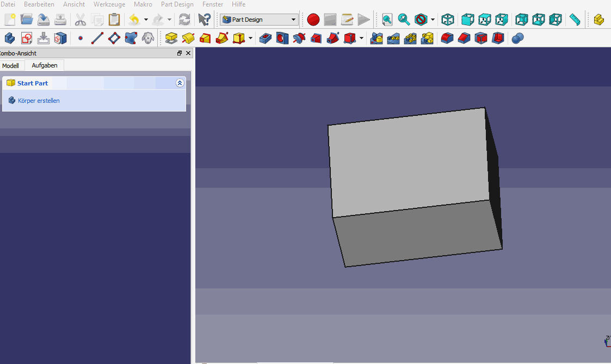Open the Werkzeuge menu
611x364 pixels.
(x=109, y=4)
